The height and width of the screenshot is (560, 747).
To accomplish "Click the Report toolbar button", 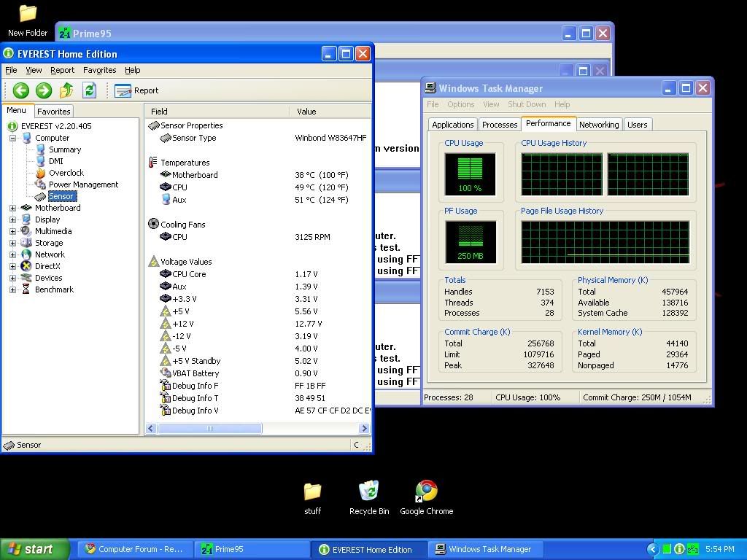I will (137, 90).
